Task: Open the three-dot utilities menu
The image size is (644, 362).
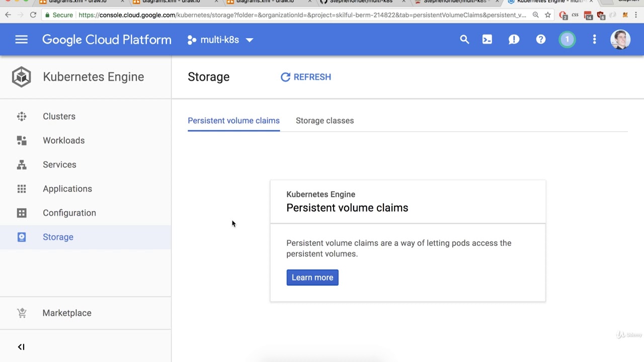Action: [x=594, y=39]
